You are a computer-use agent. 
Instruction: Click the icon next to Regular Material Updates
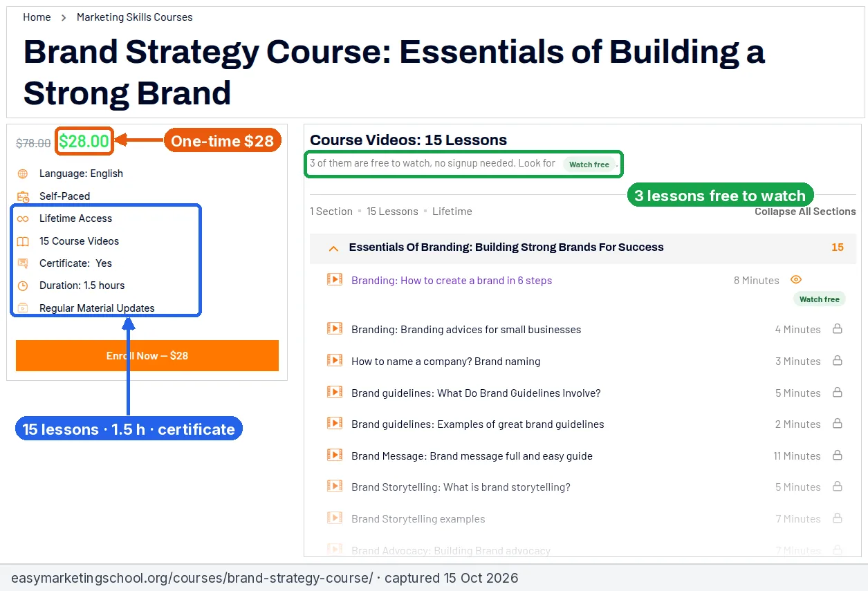[23, 308]
